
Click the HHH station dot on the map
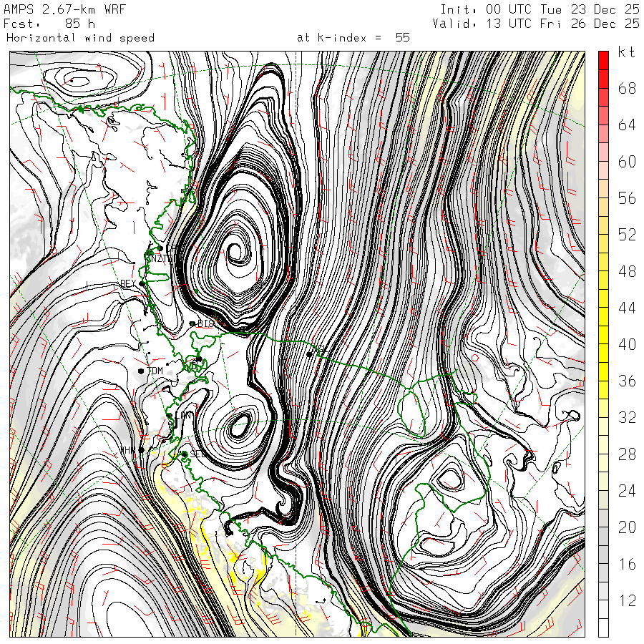(x=141, y=450)
